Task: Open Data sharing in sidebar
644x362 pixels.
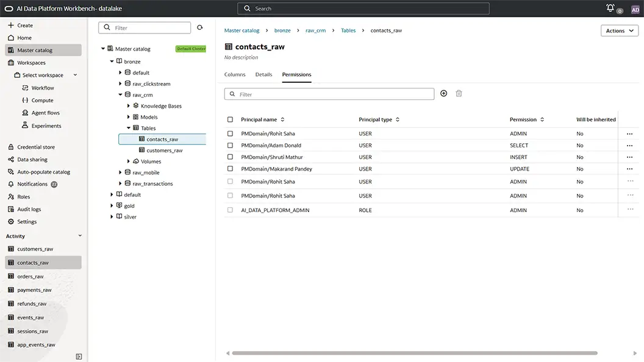Action: pyautogui.click(x=32, y=160)
